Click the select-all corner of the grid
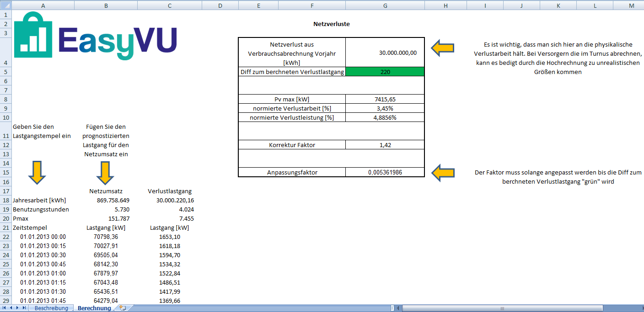Image resolution: width=644 pixels, height=312 pixels. 6,5
